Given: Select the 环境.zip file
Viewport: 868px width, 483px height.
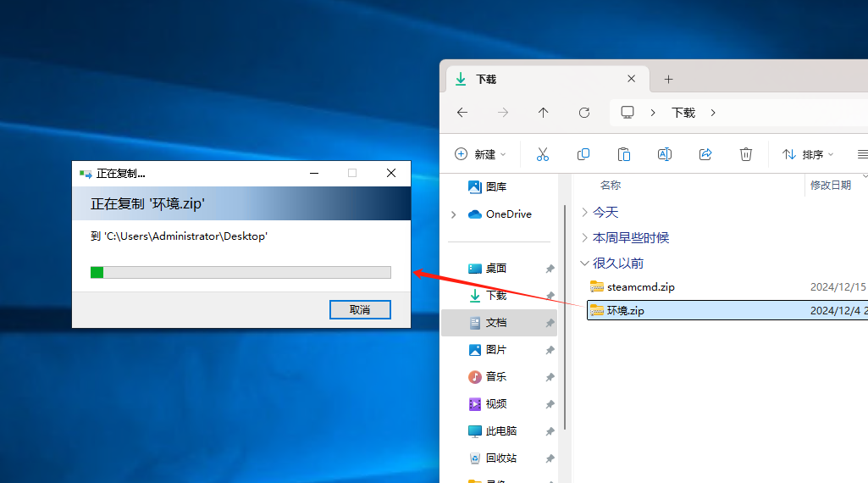Looking at the screenshot, I should (727, 310).
